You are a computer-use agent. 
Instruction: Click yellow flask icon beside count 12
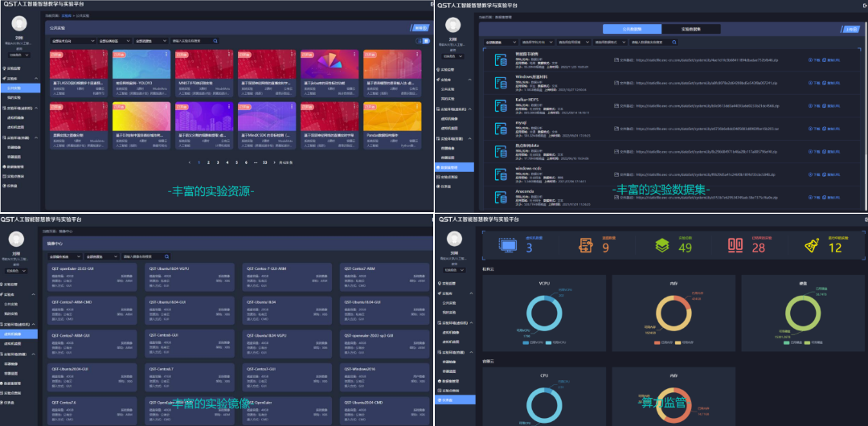pos(811,245)
